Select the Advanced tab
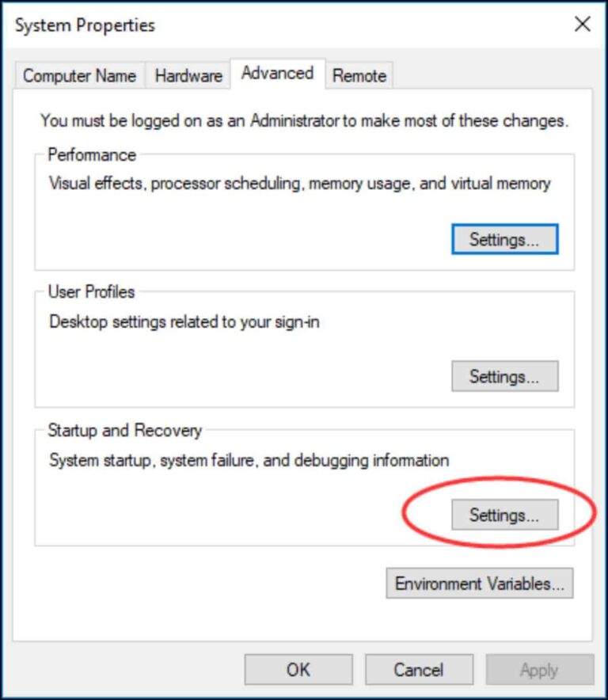This screenshot has width=608, height=700. (275, 73)
